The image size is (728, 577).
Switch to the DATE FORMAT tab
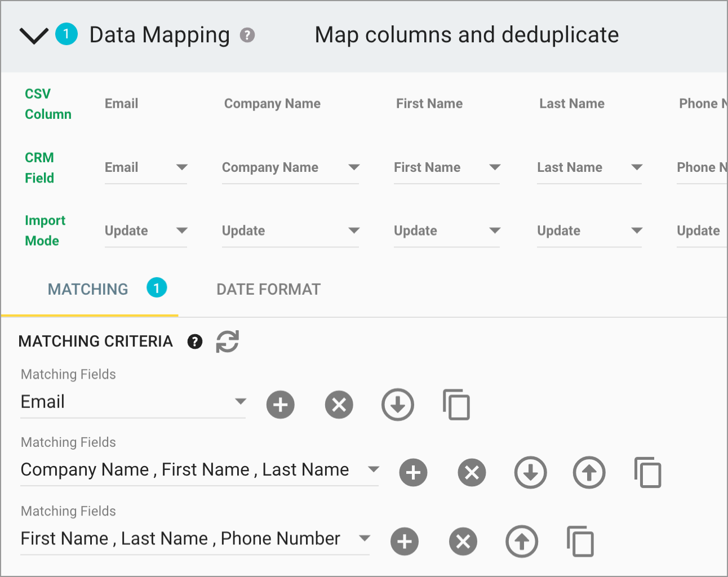(268, 289)
